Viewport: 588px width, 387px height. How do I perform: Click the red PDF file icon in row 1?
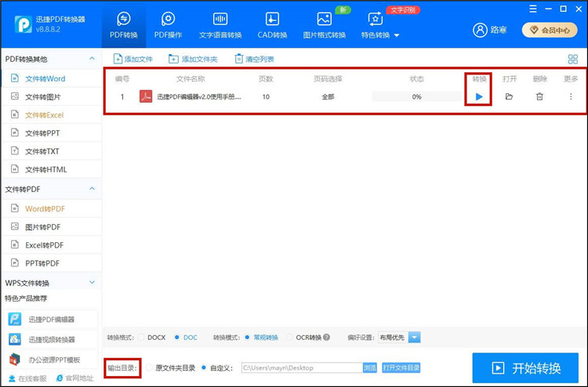click(x=146, y=96)
